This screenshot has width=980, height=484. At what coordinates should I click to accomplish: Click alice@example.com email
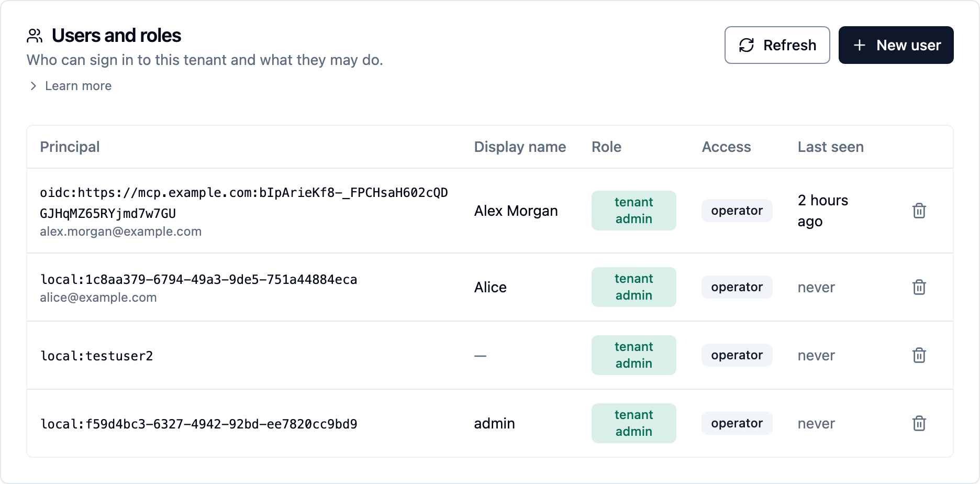[x=98, y=298]
